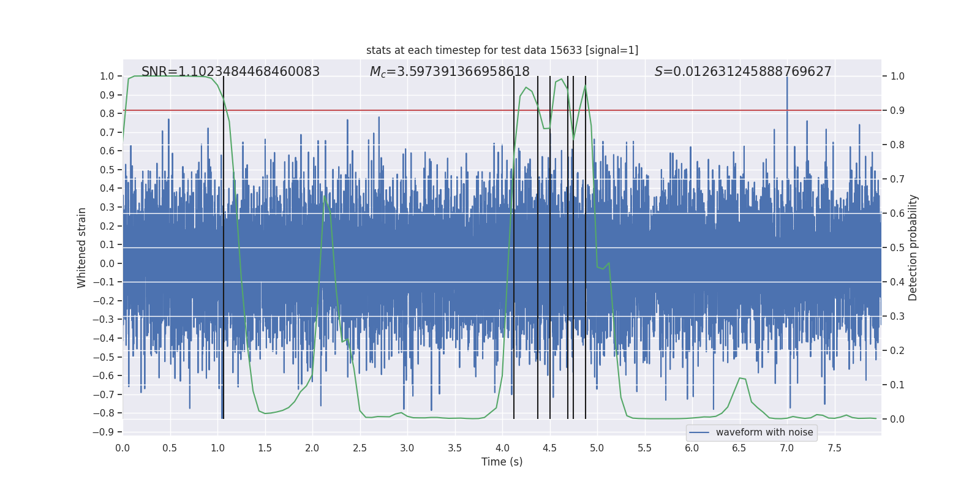Select the 7.0 tick label on the time axis
980x490 pixels.
coord(787,448)
